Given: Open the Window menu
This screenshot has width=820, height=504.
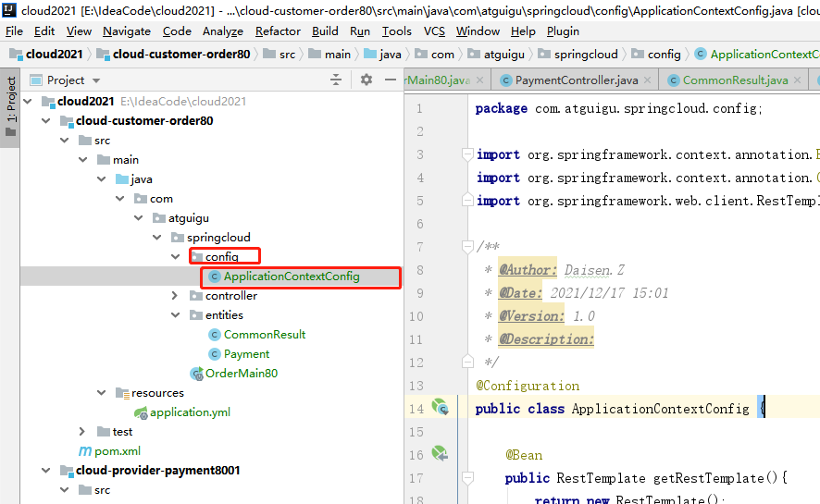Looking at the screenshot, I should pos(478,31).
